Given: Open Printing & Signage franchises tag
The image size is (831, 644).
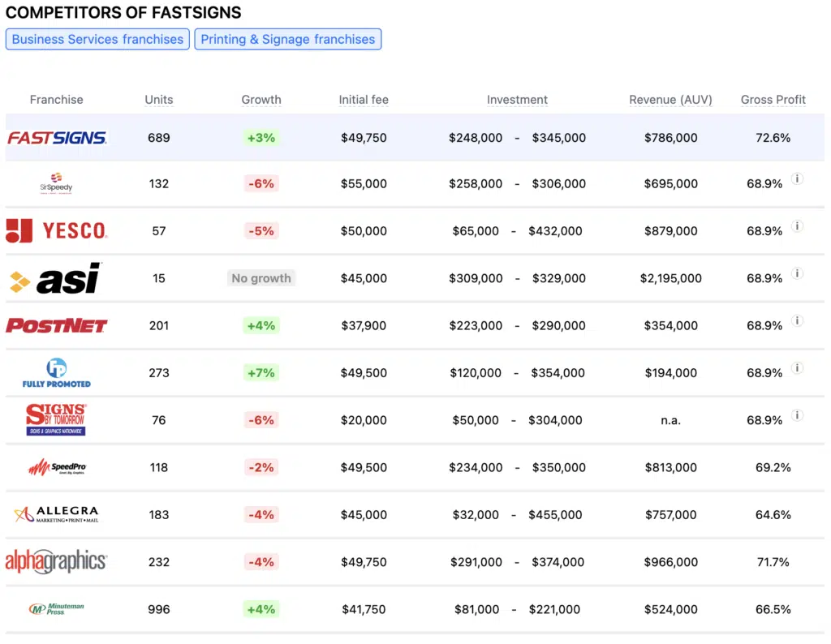Looking at the screenshot, I should click(x=287, y=39).
